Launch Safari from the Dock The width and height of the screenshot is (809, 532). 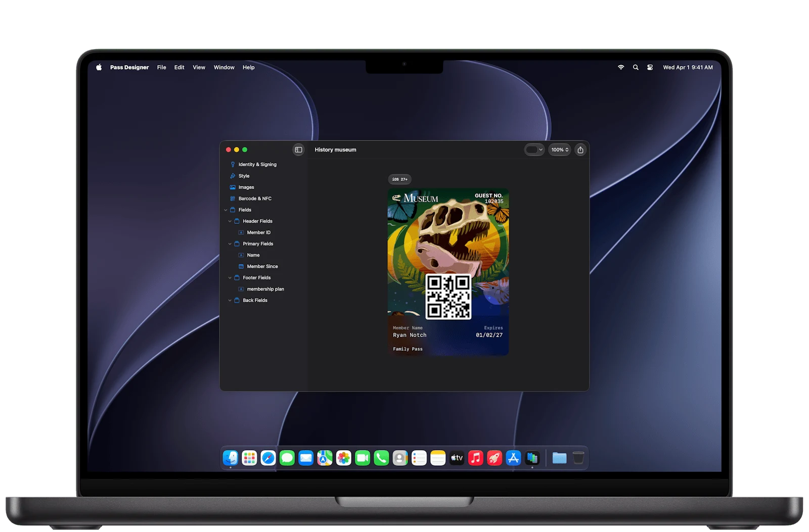pyautogui.click(x=268, y=458)
